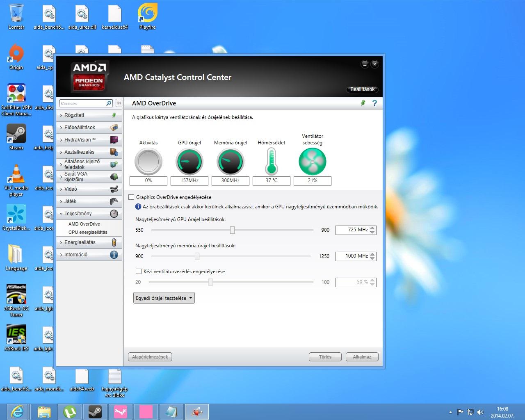525x420 pixels.
Task: Open Egyedi órajel tesztelése dropdown arrow
Action: pyautogui.click(x=191, y=298)
